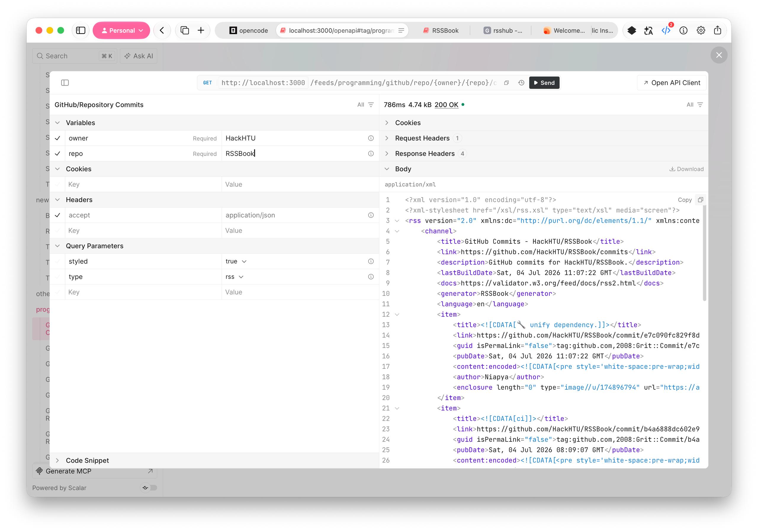The image size is (758, 532).
Task: Click the filter icon beside response All
Action: (x=700, y=104)
